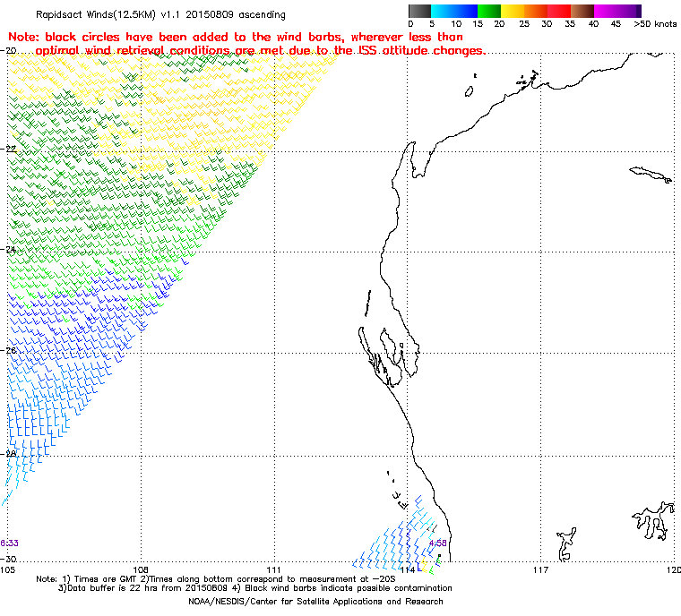Click the NOAA/NESDIS Center for Satellite Applications credit

click(315, 602)
